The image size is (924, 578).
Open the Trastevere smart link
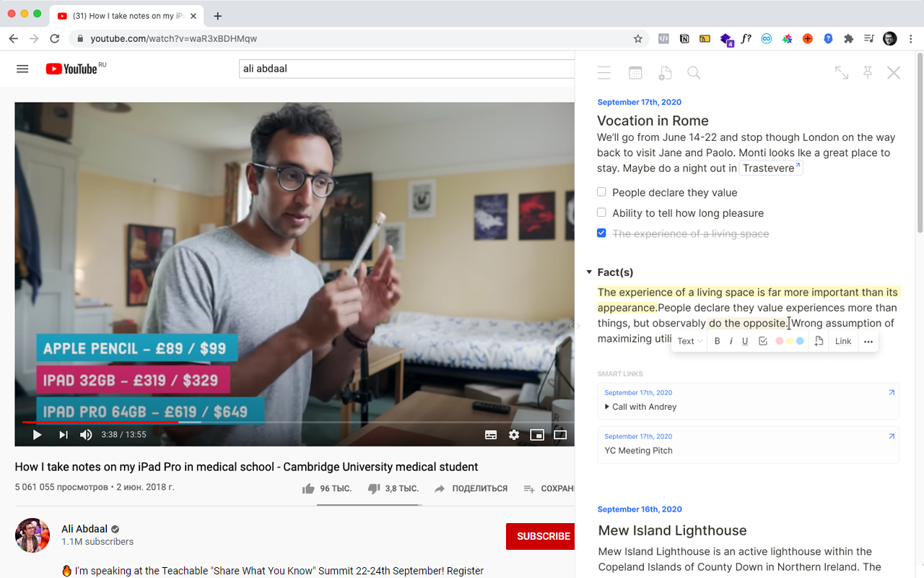pos(770,168)
